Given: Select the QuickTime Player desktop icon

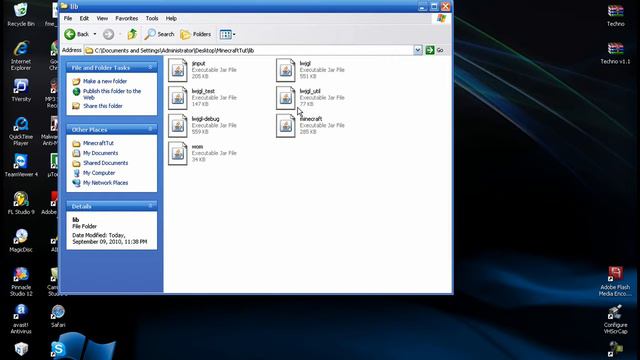Looking at the screenshot, I should (21, 131).
